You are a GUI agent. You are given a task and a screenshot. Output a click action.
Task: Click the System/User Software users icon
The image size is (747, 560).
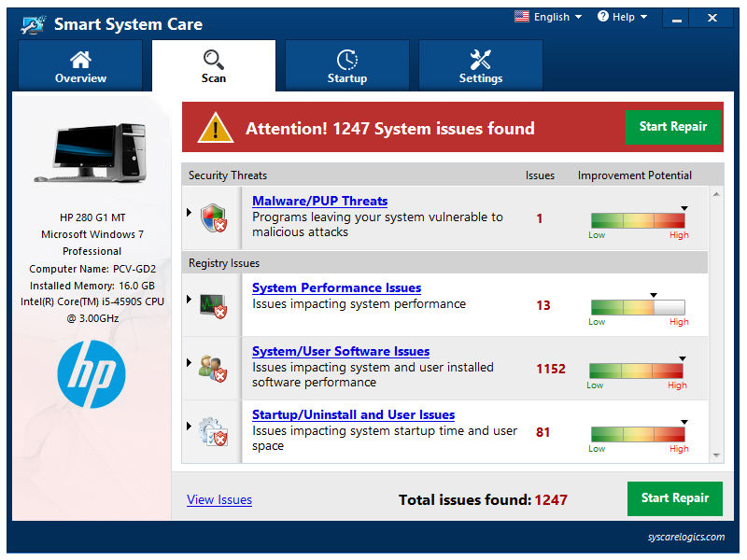point(214,368)
